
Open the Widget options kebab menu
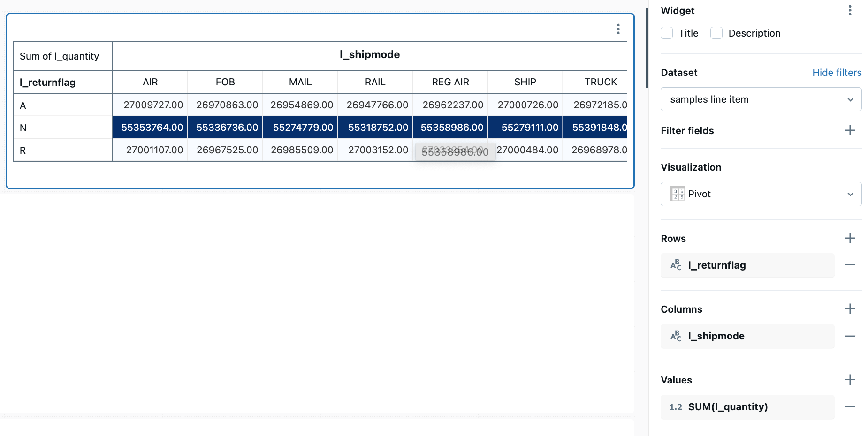pyautogui.click(x=850, y=10)
